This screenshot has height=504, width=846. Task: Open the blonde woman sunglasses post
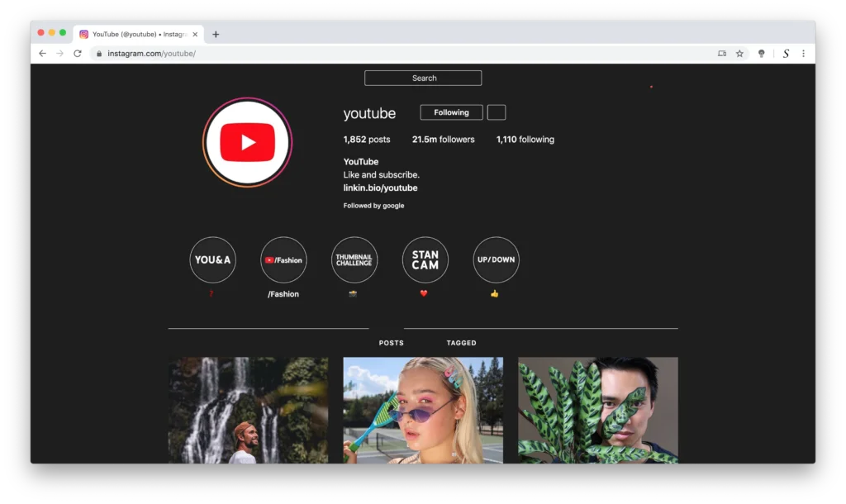click(423, 410)
